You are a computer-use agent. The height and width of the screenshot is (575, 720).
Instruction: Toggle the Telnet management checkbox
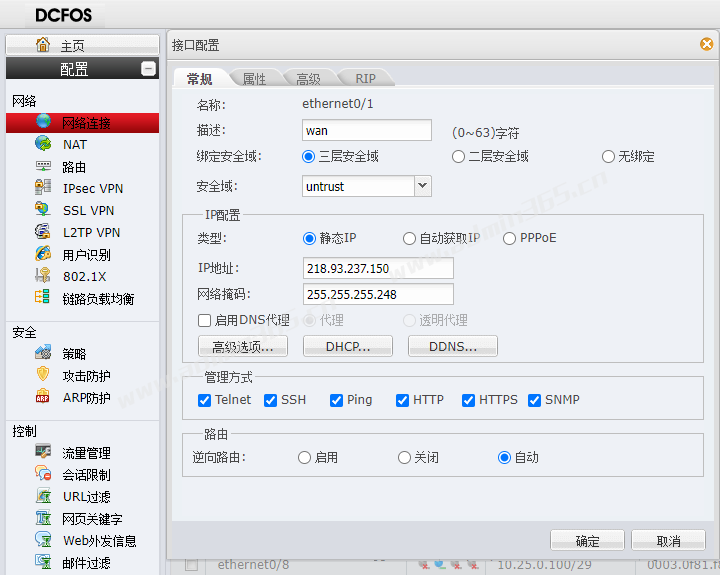(x=204, y=400)
